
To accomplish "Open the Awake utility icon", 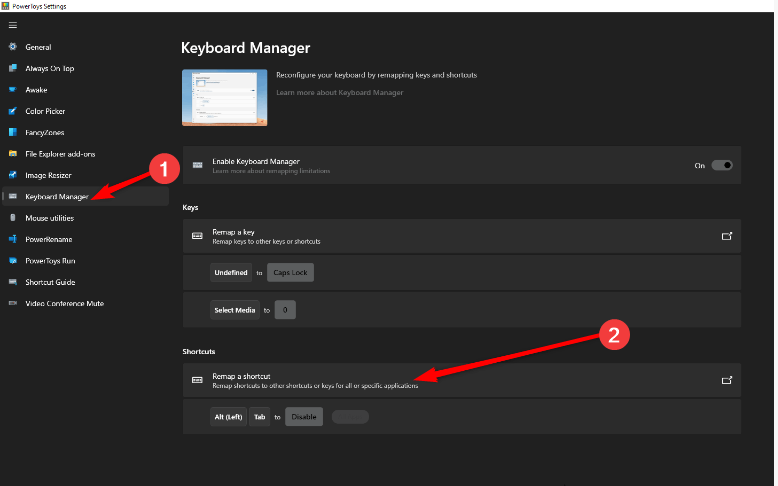I will pyautogui.click(x=13, y=89).
